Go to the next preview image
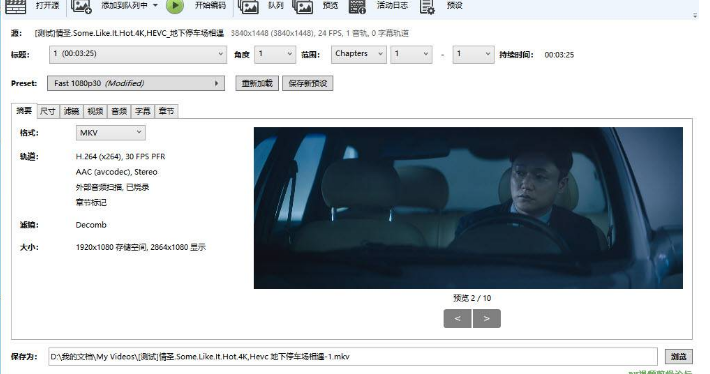710x374 pixels. (487, 318)
